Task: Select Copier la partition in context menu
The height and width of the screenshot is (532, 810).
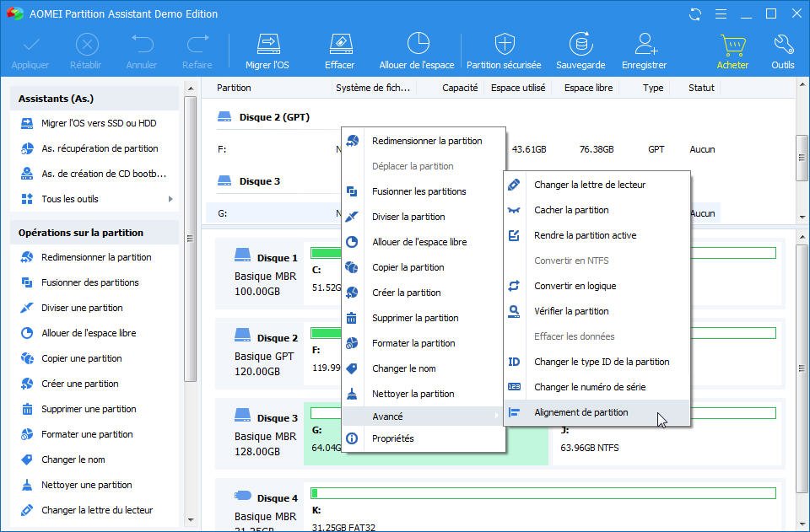Action: 423,267
